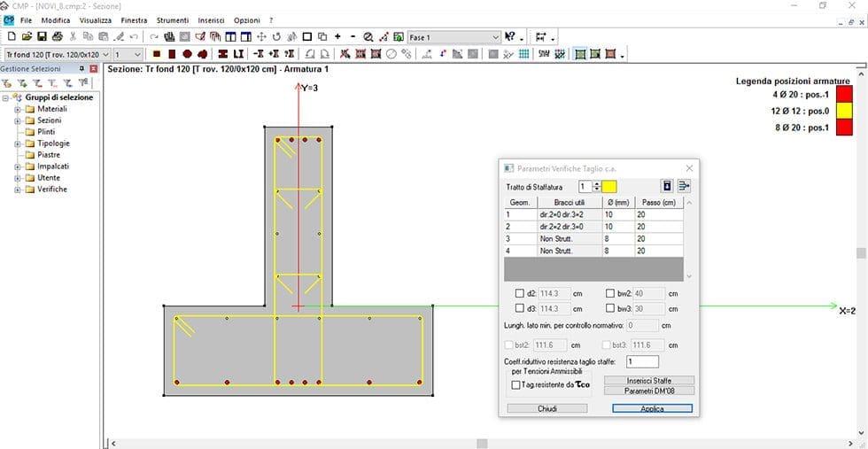Click the Coeff. riduttivo resistenza input field
The image size is (868, 449).
pyautogui.click(x=642, y=361)
